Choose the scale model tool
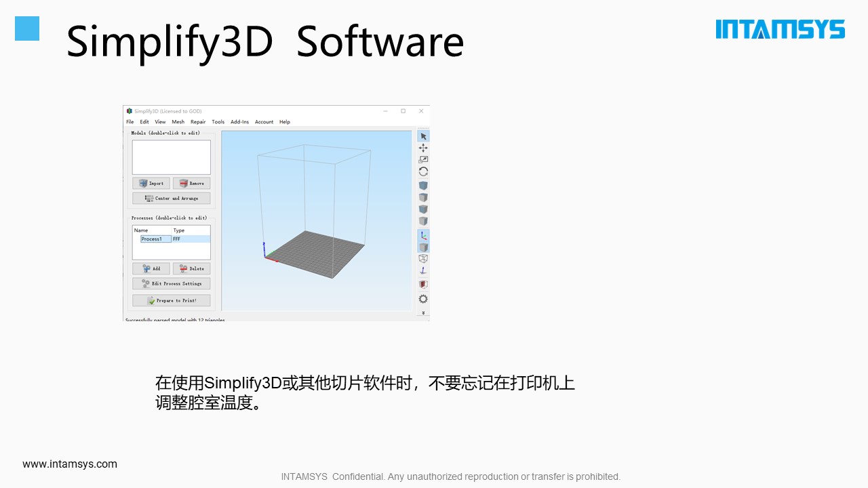Screen dimensions: 868x488 coord(423,159)
